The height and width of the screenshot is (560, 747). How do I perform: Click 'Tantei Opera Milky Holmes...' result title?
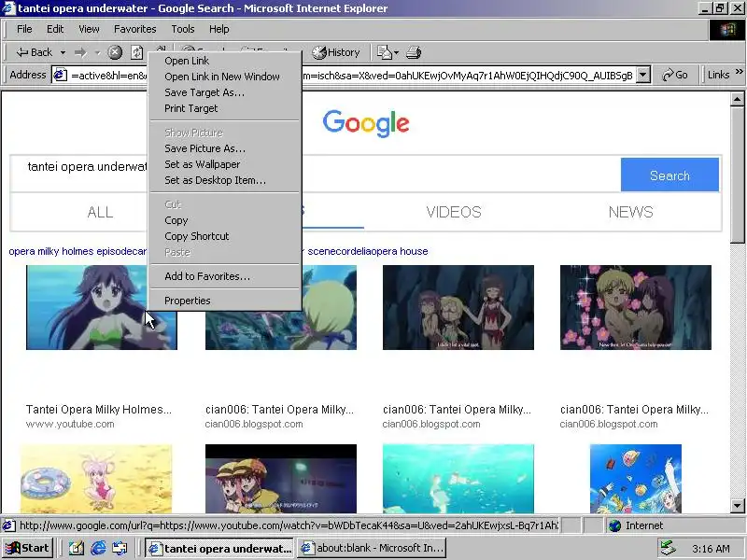(99, 409)
